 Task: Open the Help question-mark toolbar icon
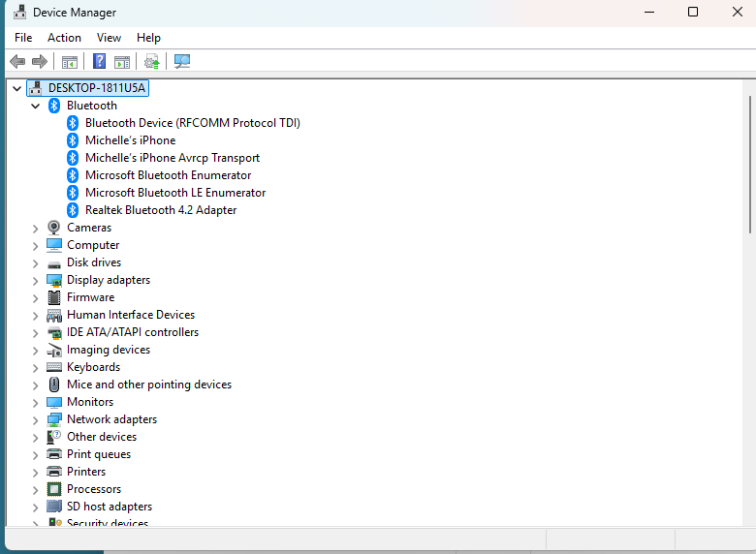[x=99, y=61]
